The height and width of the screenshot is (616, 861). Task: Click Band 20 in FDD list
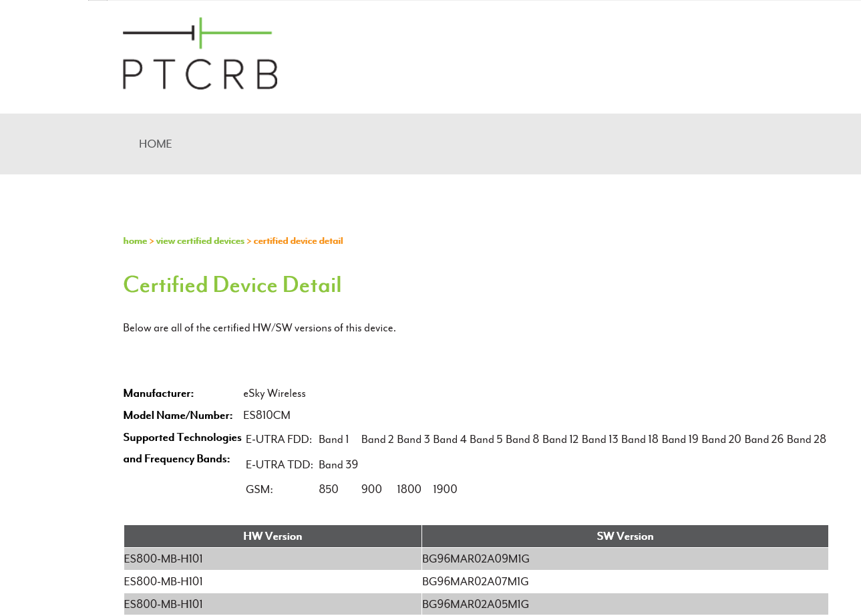pos(721,440)
